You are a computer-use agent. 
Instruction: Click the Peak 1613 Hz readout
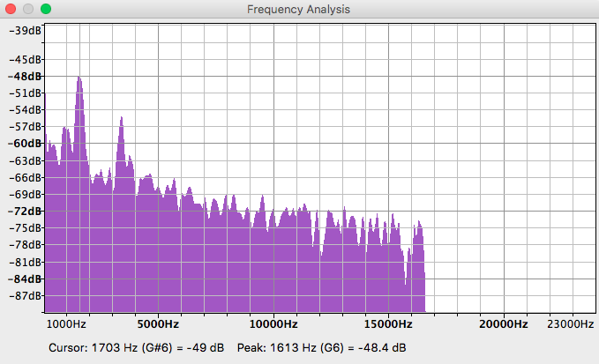click(x=322, y=348)
